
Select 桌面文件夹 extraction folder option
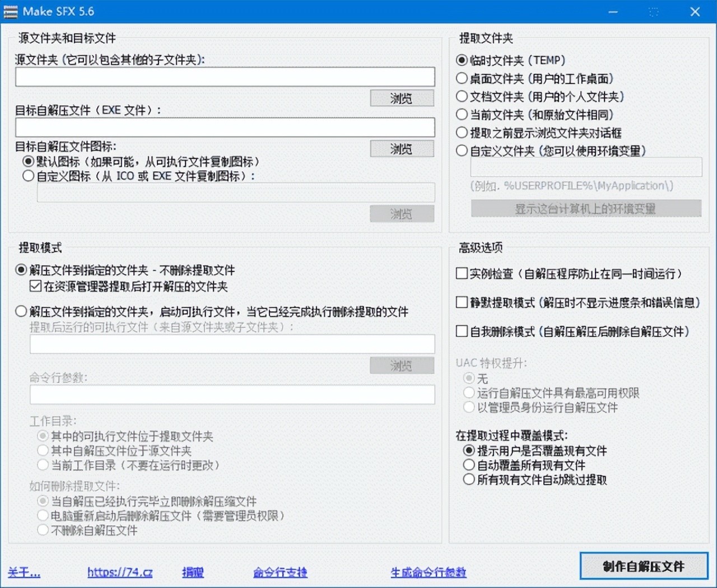click(462, 79)
